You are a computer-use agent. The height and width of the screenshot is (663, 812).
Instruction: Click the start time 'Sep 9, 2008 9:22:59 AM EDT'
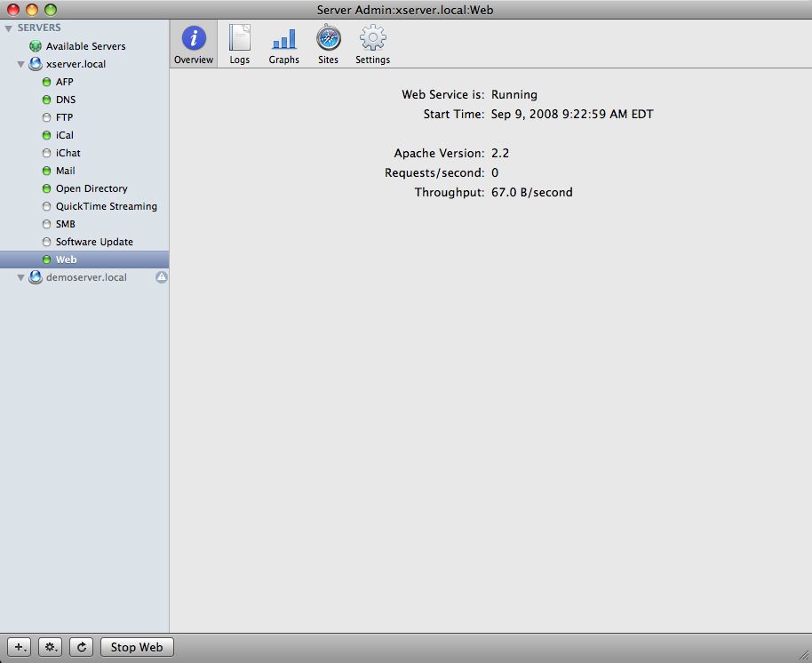tap(572, 114)
